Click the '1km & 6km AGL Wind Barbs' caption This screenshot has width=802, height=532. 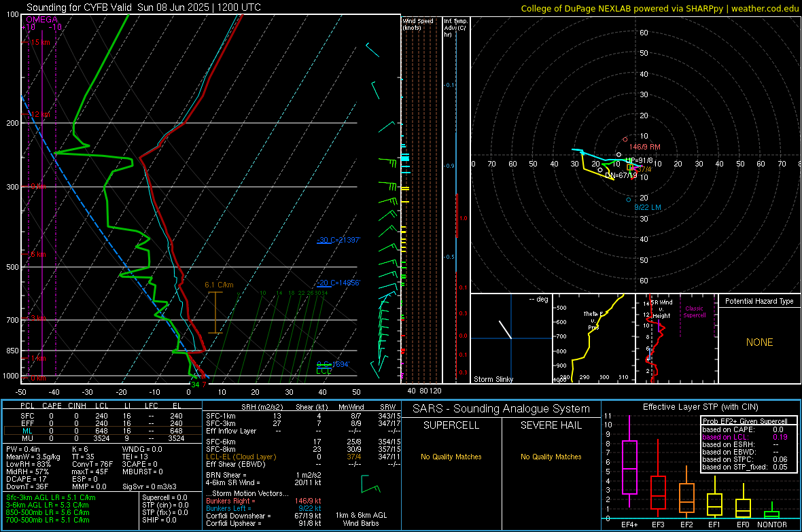361,519
